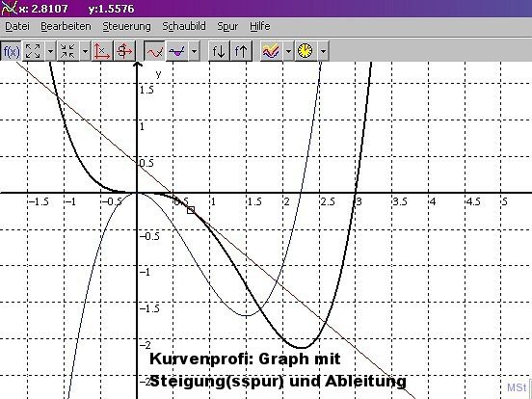This screenshot has height=399, width=532.
Task: Expand dropdown next to zoom-in icon
Action: click(50, 51)
